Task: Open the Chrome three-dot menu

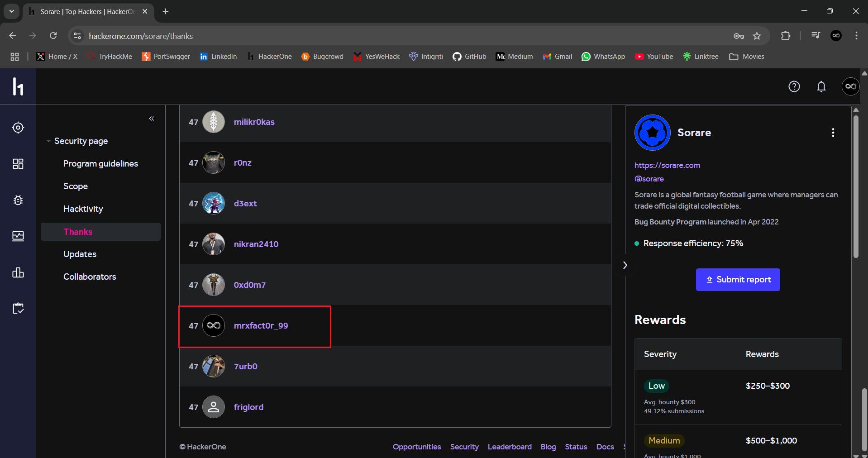Action: [856, 36]
